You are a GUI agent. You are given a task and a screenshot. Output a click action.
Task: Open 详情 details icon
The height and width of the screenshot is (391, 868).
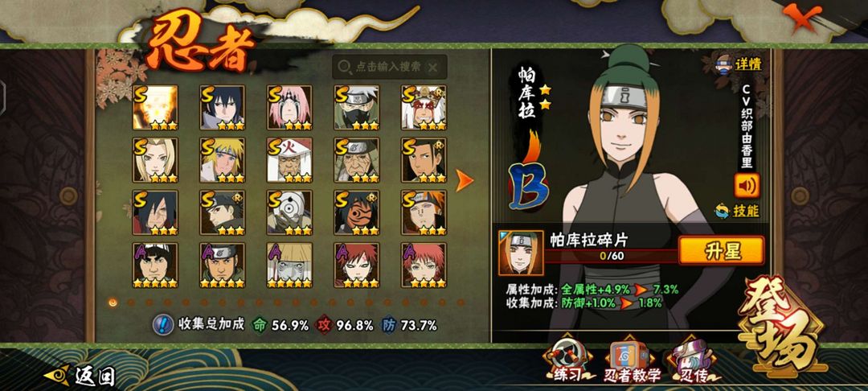point(739,64)
